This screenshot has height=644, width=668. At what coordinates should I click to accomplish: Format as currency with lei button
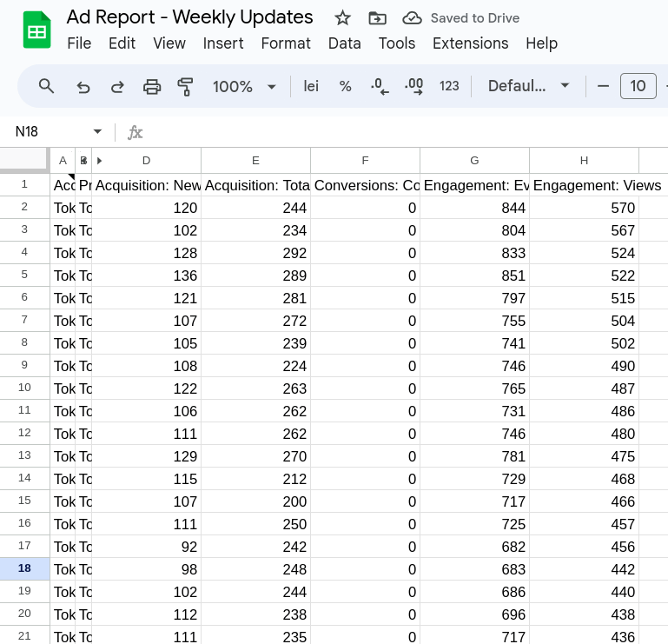point(311,87)
